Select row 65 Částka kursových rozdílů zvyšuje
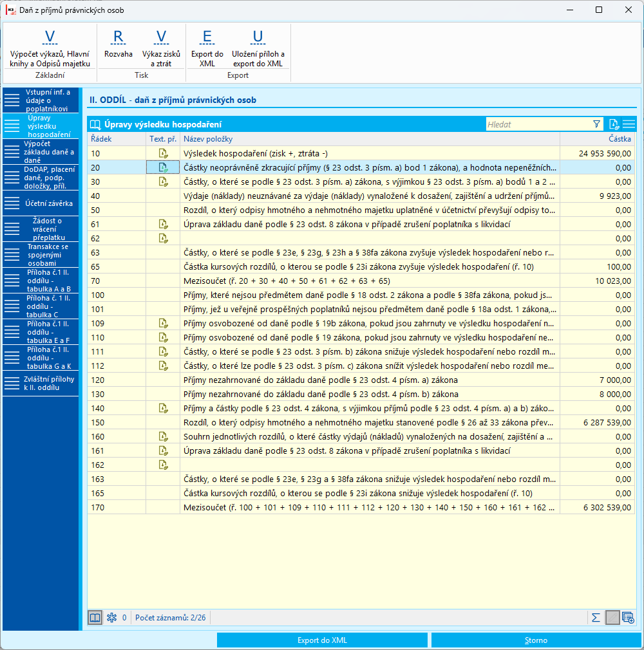 (x=361, y=266)
